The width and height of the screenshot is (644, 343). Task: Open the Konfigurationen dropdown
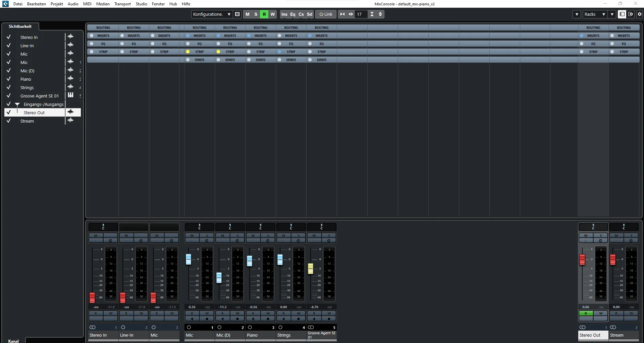212,14
